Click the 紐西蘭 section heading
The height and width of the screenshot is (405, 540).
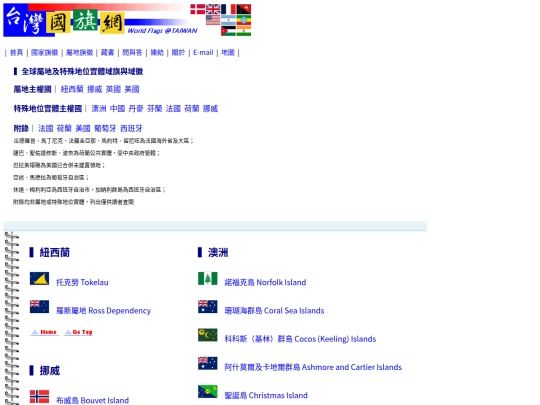55,252
